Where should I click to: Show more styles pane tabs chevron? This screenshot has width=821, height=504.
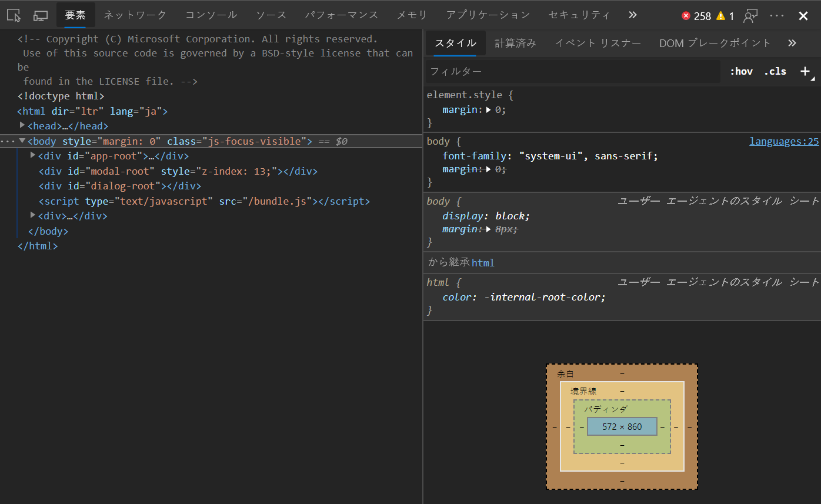tap(792, 43)
